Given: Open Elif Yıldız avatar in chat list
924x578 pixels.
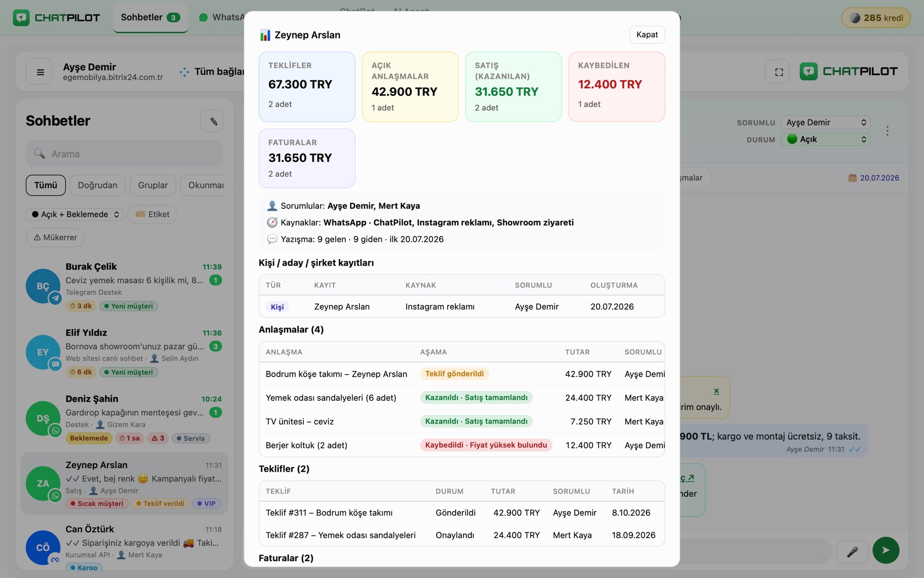Looking at the screenshot, I should [43, 352].
